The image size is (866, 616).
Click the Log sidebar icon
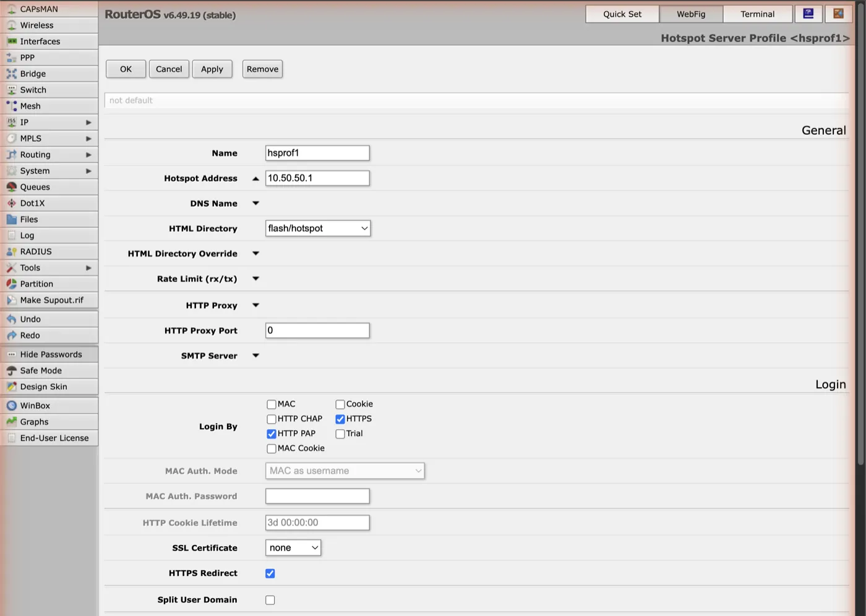(11, 235)
